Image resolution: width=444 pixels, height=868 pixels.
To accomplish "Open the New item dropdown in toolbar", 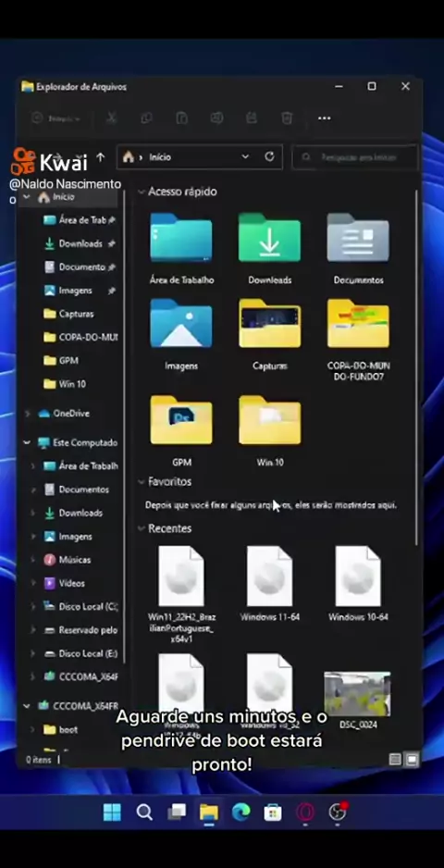I will 55,118.
